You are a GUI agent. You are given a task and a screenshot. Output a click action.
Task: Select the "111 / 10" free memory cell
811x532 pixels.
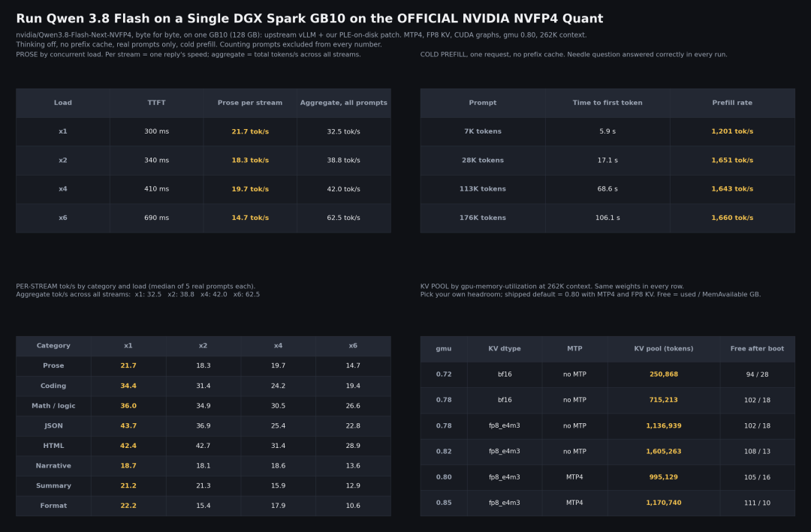point(757,503)
